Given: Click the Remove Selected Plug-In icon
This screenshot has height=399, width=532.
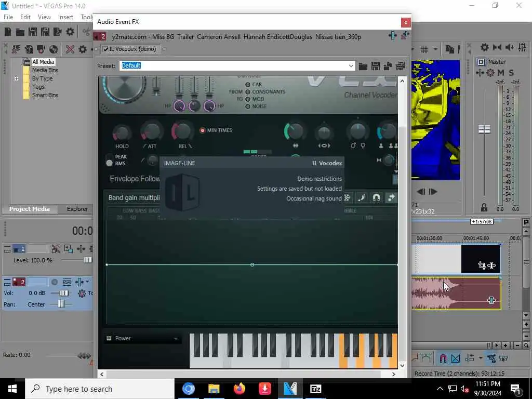Looking at the screenshot, I should 405,35.
